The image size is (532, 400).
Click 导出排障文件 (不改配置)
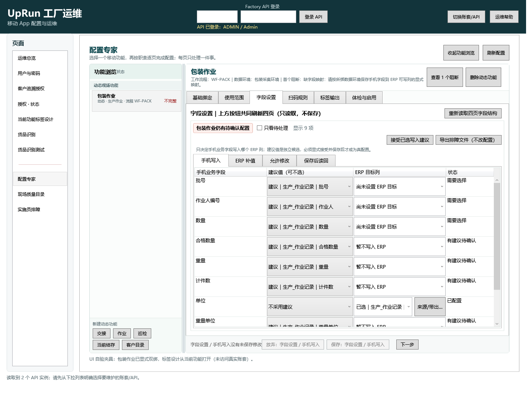coord(469,140)
